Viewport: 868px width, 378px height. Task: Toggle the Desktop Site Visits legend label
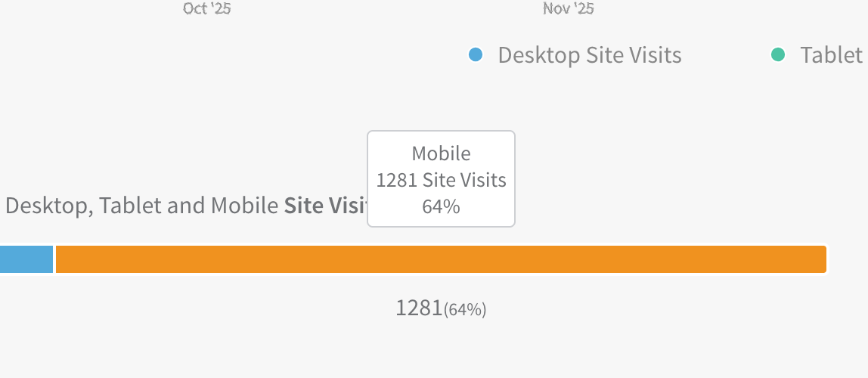click(590, 55)
